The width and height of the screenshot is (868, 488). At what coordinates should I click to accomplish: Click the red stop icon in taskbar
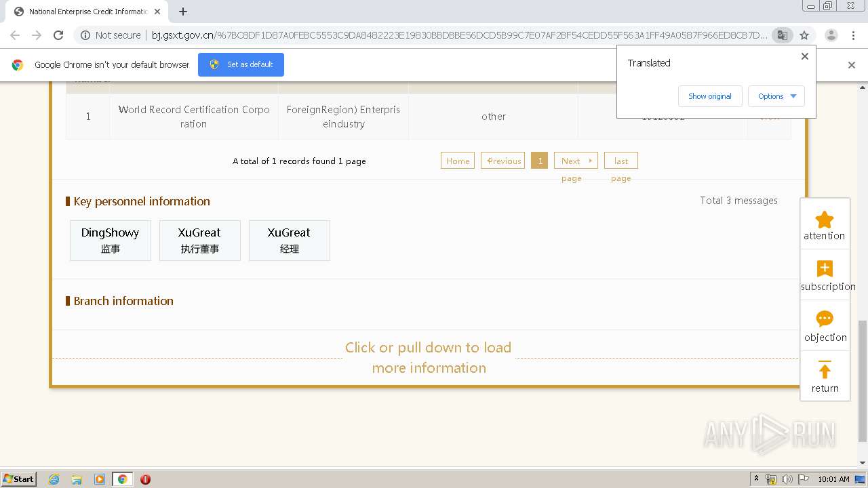click(x=145, y=479)
